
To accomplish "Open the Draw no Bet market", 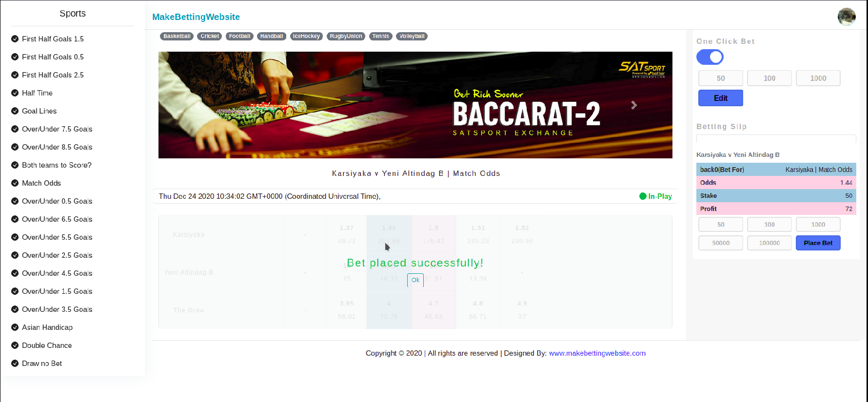I will pos(42,364).
